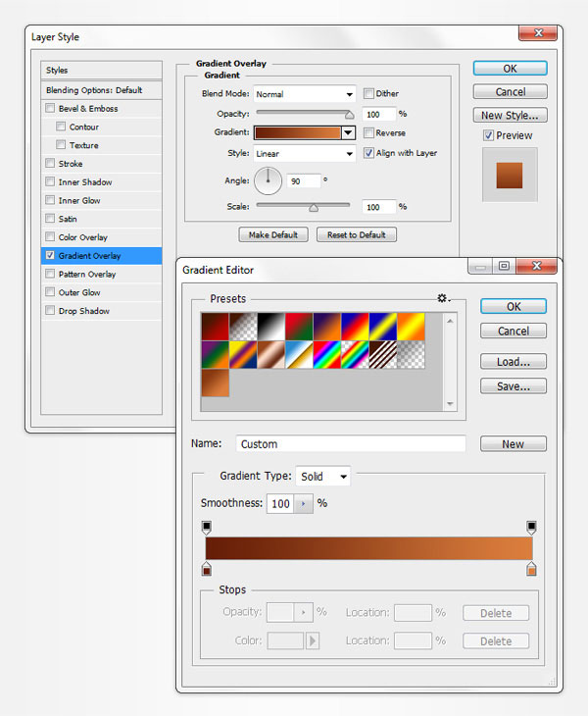Enable the Inner Shadow checkbox
This screenshot has width=588, height=716.
tap(50, 181)
